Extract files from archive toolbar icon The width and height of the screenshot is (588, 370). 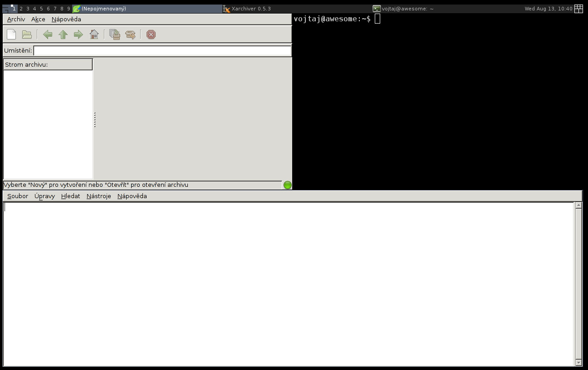click(130, 34)
